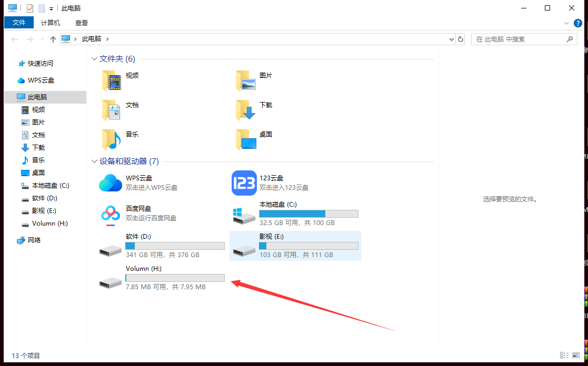Select the WPS云盘 cloud device icon
Viewport: 588px width, 366px height.
(111, 183)
